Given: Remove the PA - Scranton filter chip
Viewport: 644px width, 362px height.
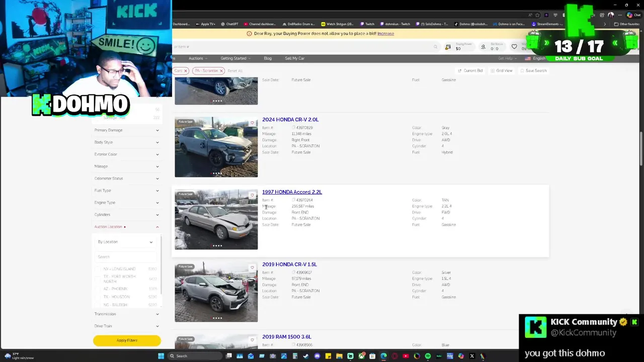Looking at the screenshot, I should click(221, 71).
